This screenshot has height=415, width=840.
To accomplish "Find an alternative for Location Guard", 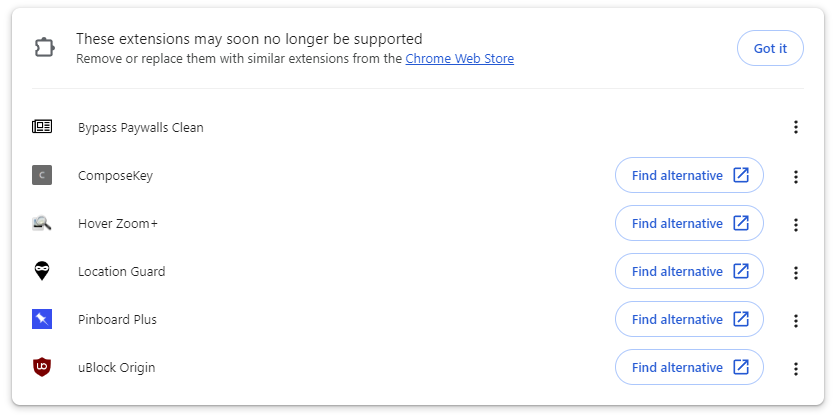I will (689, 272).
